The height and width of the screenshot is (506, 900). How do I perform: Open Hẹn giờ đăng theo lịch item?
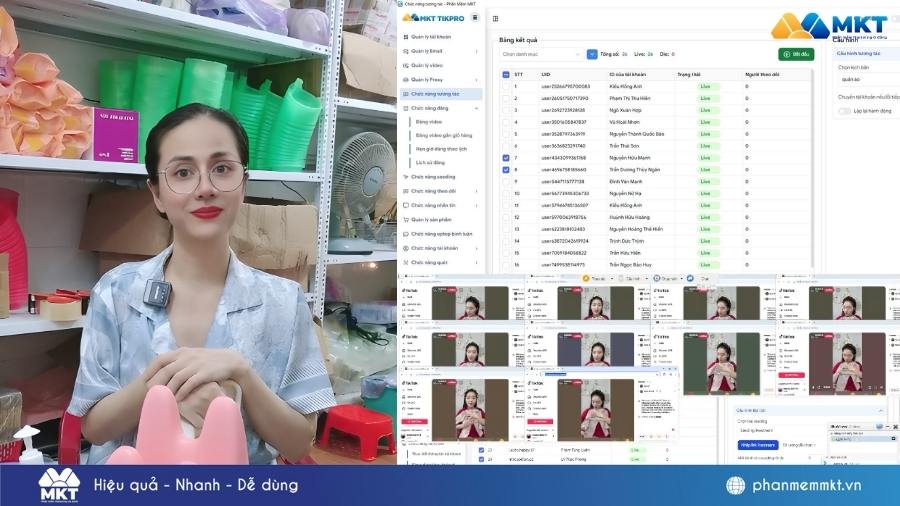pyautogui.click(x=441, y=149)
